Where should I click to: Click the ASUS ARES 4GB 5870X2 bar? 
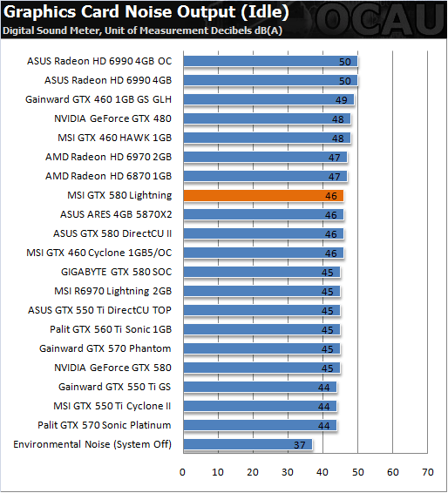point(263,215)
